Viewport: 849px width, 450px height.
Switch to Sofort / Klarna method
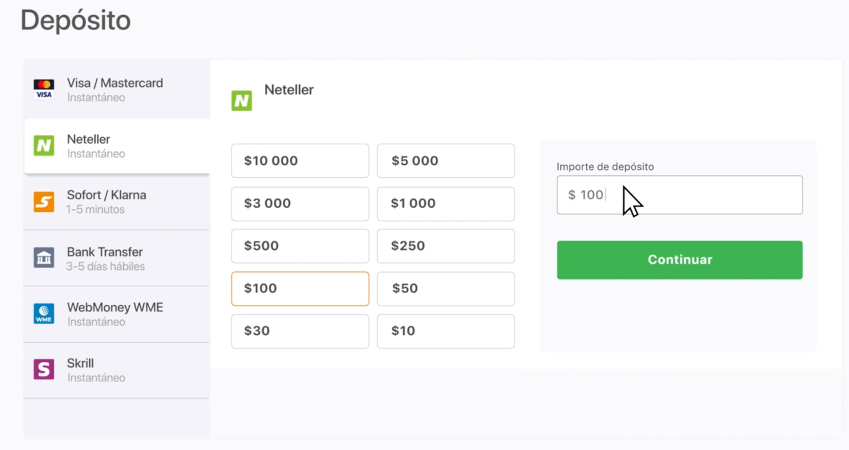[116, 202]
